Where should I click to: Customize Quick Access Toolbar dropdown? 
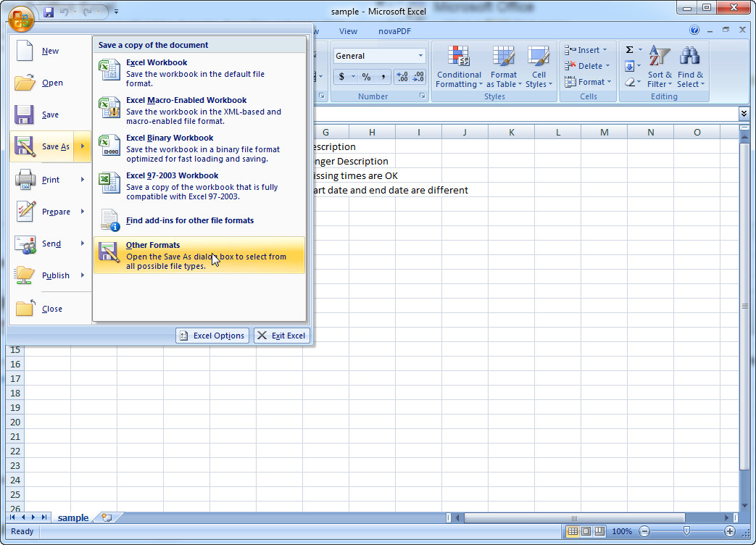pos(116,12)
